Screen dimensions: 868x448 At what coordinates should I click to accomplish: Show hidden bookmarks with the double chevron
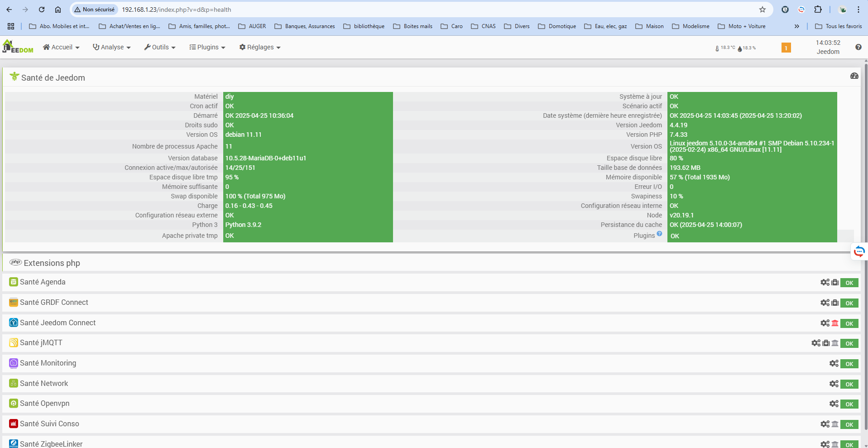(796, 26)
